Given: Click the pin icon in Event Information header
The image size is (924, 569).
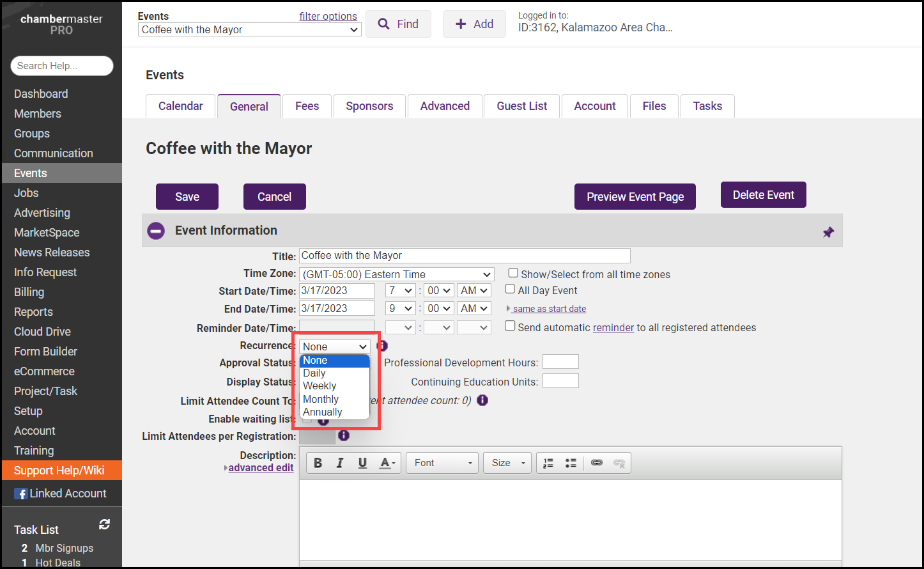Looking at the screenshot, I should pyautogui.click(x=828, y=232).
